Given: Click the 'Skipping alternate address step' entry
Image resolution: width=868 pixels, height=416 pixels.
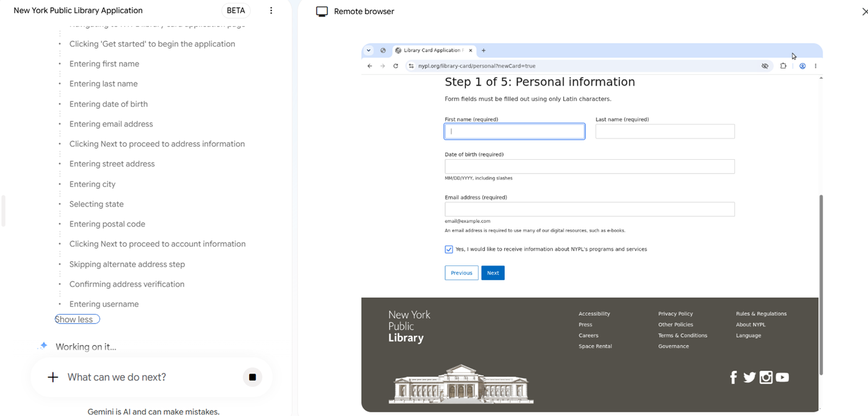Looking at the screenshot, I should click(127, 264).
